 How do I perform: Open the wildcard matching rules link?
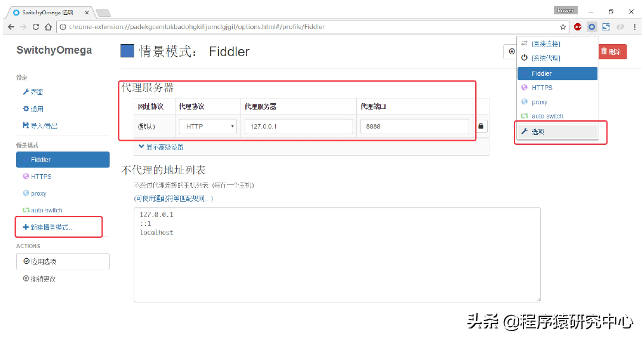tap(173, 198)
